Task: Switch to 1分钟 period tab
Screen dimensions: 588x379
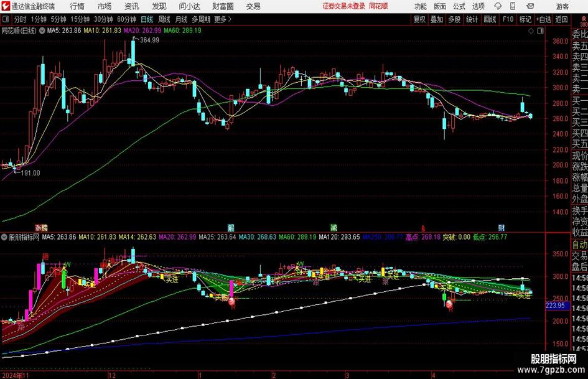Action: (39, 19)
